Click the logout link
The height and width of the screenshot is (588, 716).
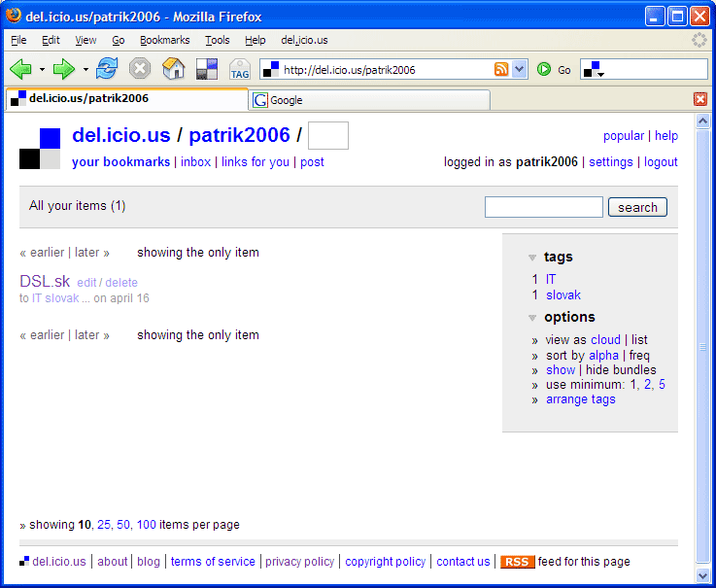661,161
